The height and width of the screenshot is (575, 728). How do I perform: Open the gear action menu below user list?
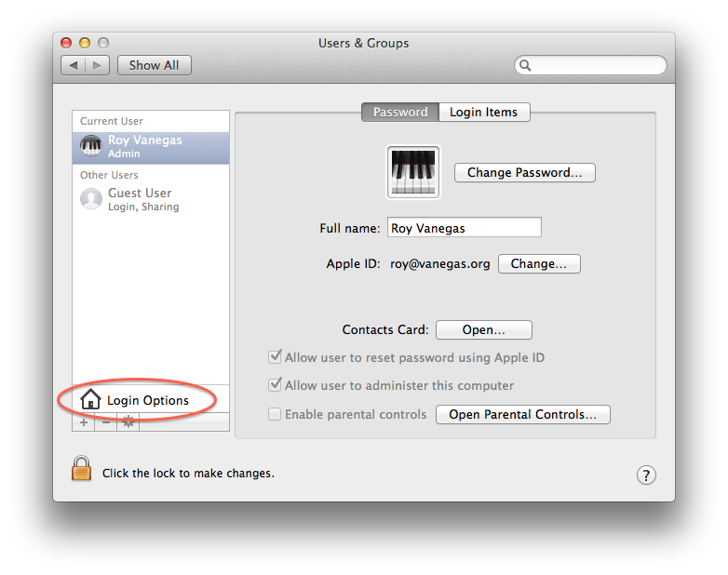click(128, 422)
